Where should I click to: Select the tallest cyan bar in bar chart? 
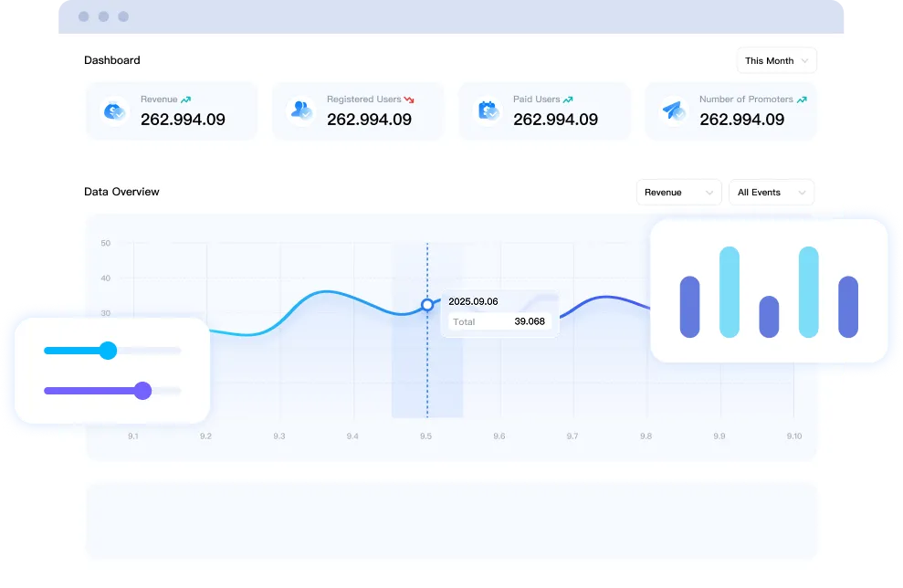click(x=730, y=292)
